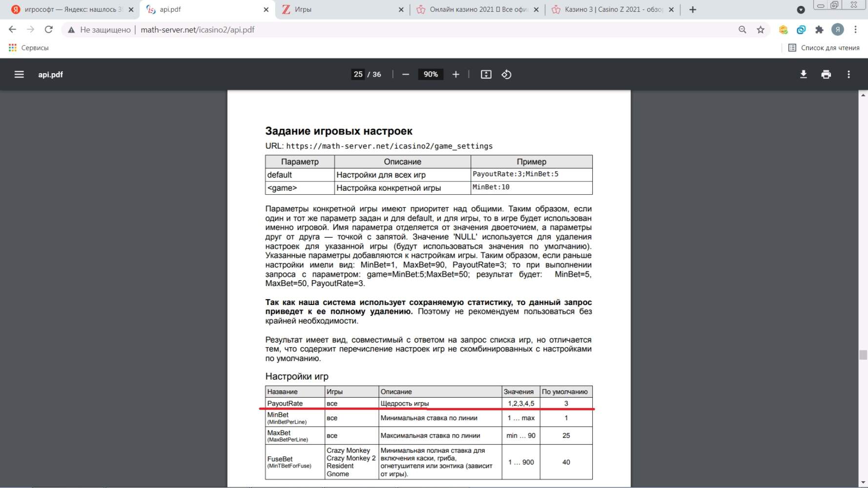Open the tab search dropdown arrow
Screen dimensions: 868x488
pos(801,10)
